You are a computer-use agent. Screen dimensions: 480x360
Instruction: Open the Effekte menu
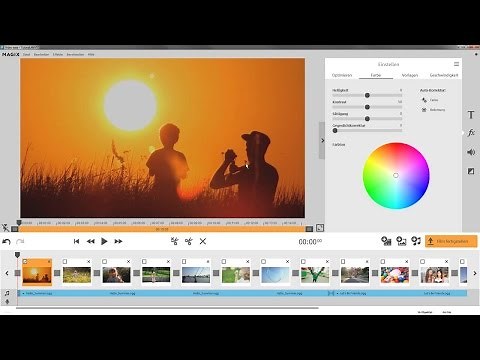point(58,54)
